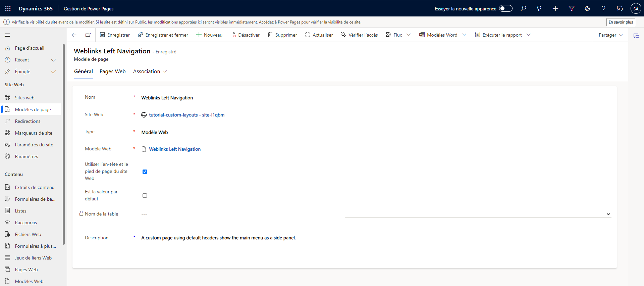Select Modèles de page in sidebar

click(31, 109)
